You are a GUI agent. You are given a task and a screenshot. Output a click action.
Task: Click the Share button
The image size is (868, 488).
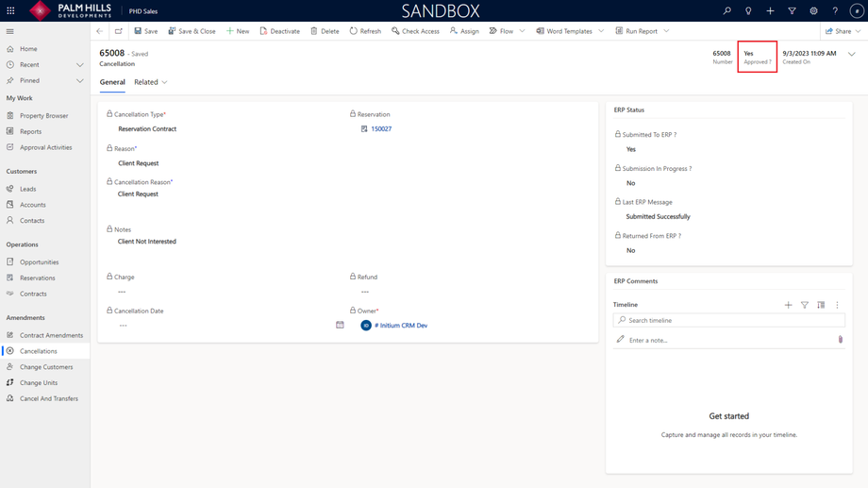(838, 31)
